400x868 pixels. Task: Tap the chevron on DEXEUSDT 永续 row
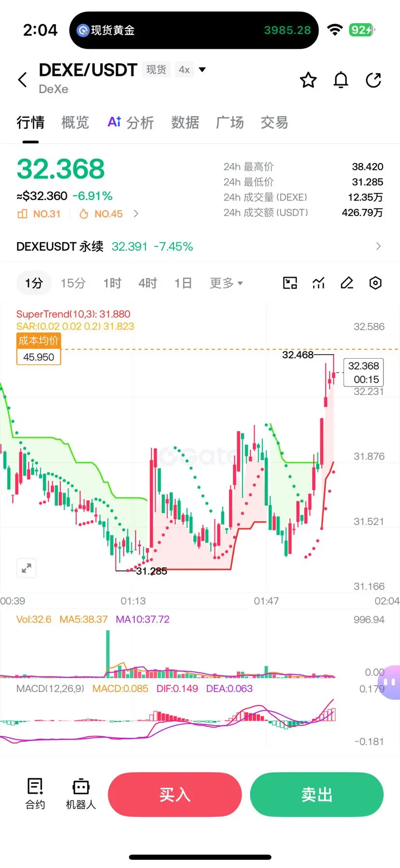point(378,246)
